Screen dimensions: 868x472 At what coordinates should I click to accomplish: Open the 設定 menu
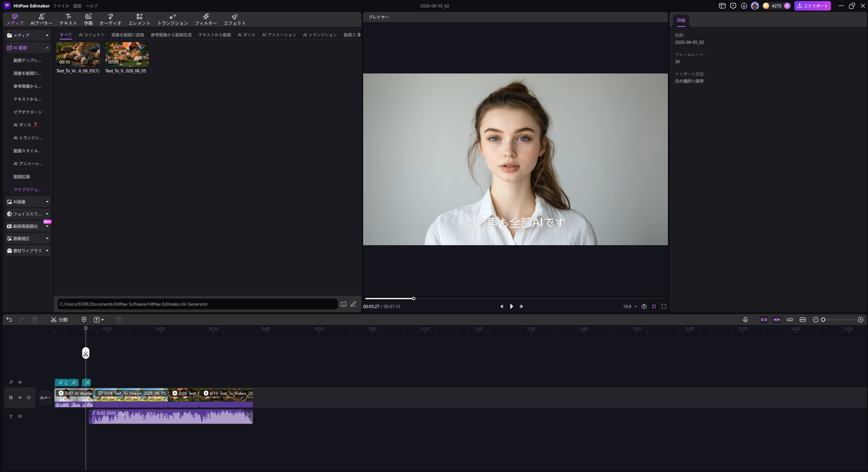click(x=77, y=6)
